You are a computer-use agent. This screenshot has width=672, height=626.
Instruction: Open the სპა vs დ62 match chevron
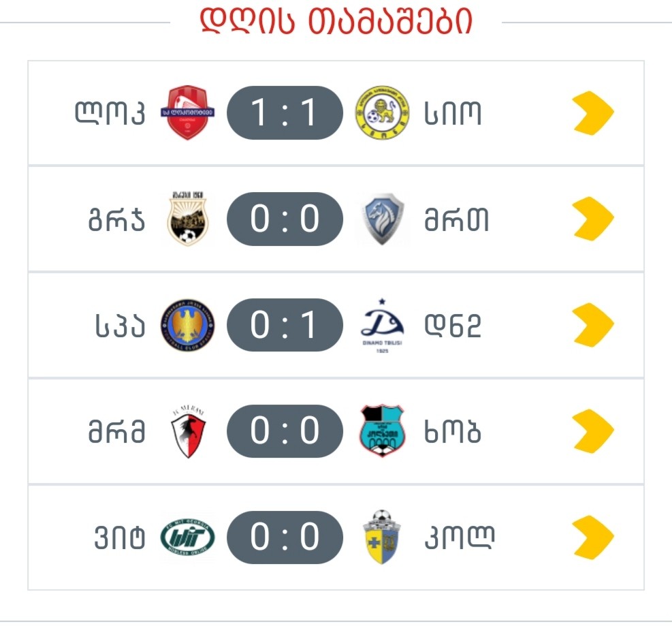point(593,324)
